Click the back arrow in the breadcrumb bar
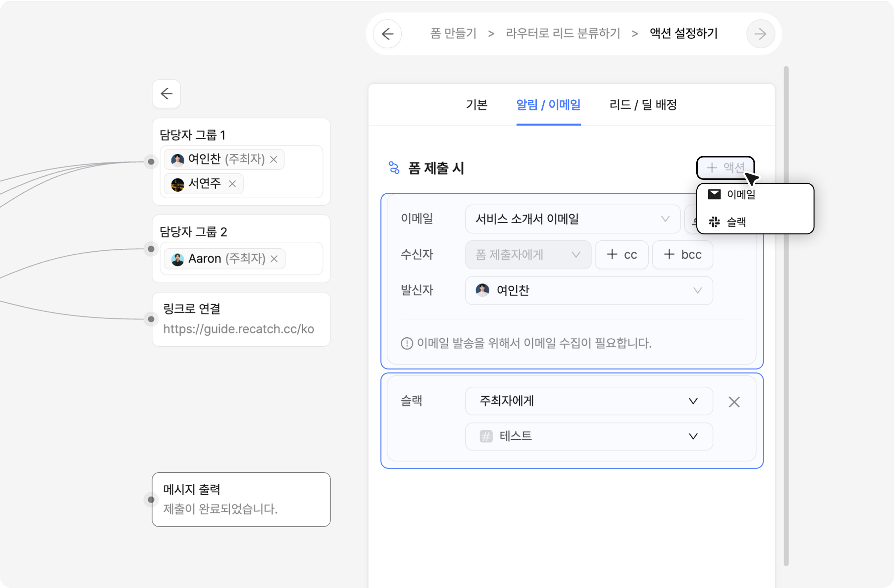This screenshot has width=894, height=588. coord(387,34)
